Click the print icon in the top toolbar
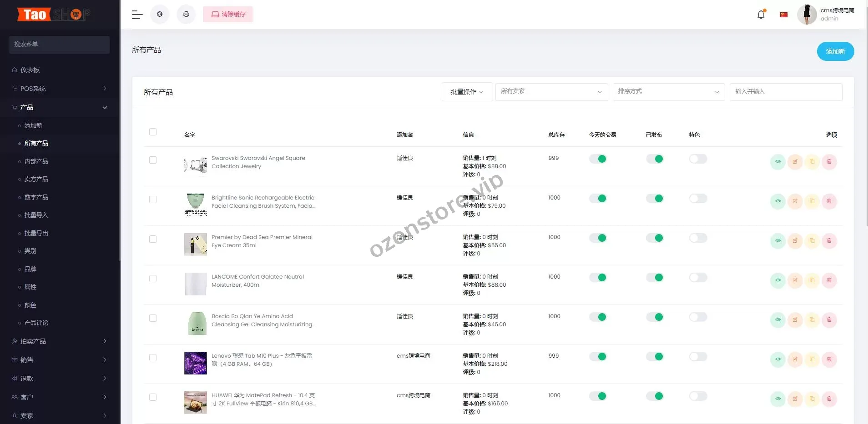Screen dimensions: 868x424 click(x=186, y=14)
